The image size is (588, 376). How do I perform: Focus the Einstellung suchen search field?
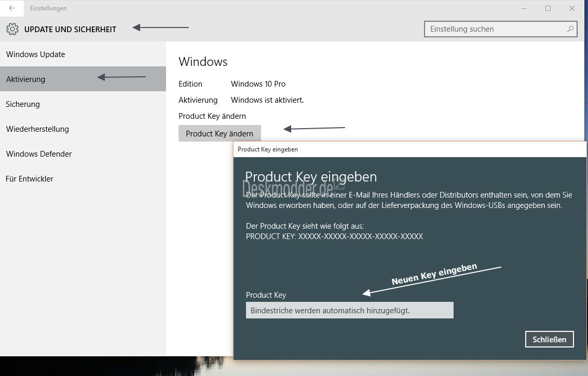(500, 29)
